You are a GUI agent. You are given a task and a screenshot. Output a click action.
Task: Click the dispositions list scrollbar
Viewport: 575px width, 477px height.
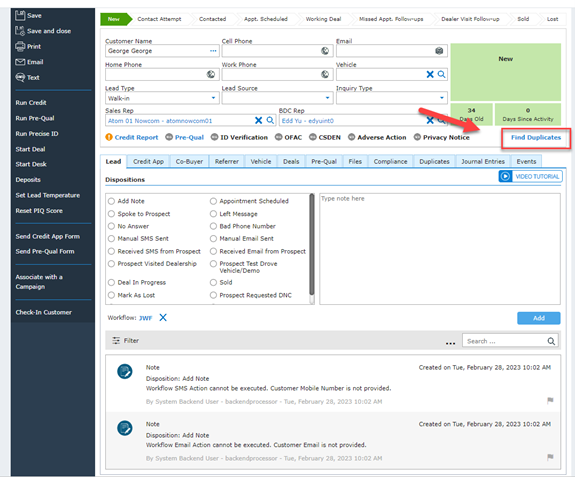click(312, 245)
